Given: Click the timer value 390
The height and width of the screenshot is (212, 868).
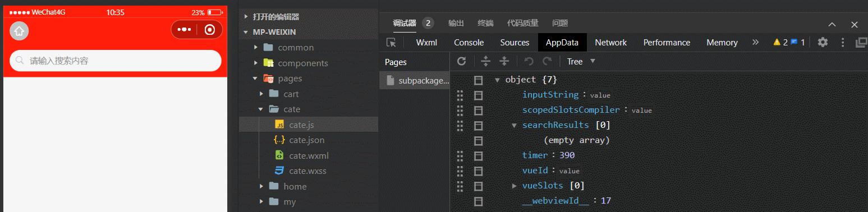Looking at the screenshot, I should (567, 155).
